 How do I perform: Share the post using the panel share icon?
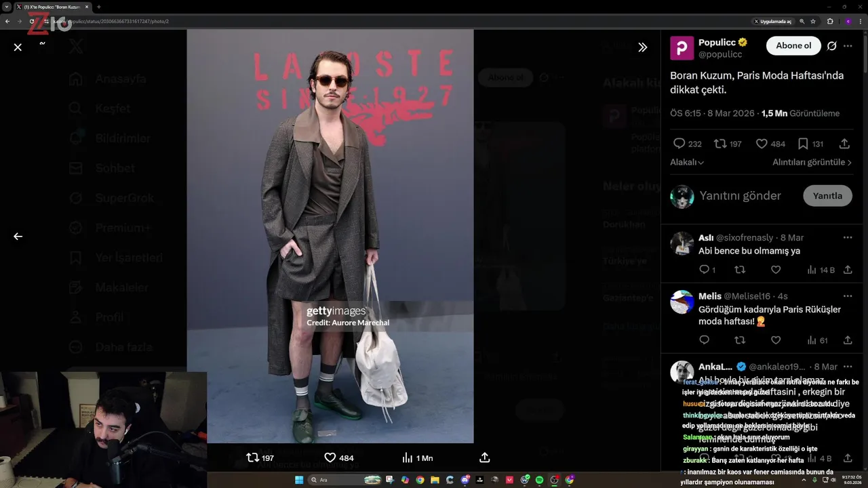[844, 144]
